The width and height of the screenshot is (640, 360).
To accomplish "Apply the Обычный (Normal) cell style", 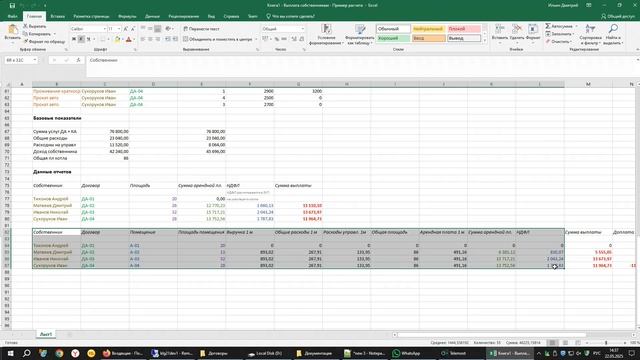I will coord(393,29).
